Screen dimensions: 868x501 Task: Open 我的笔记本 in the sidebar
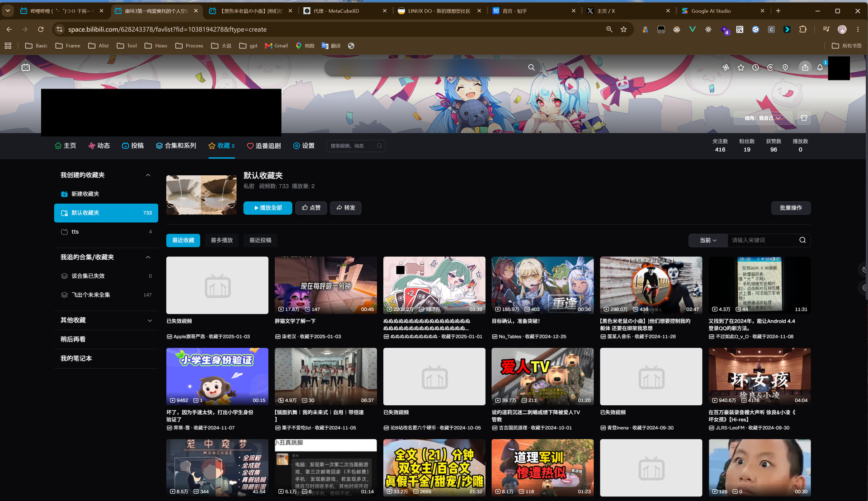pyautogui.click(x=106, y=358)
